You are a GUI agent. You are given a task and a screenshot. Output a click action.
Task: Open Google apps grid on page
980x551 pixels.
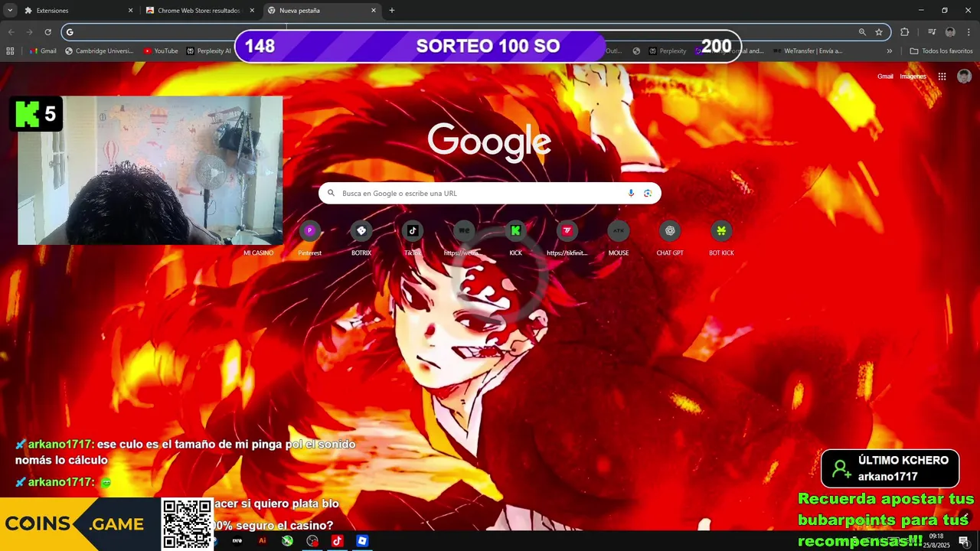click(x=942, y=77)
